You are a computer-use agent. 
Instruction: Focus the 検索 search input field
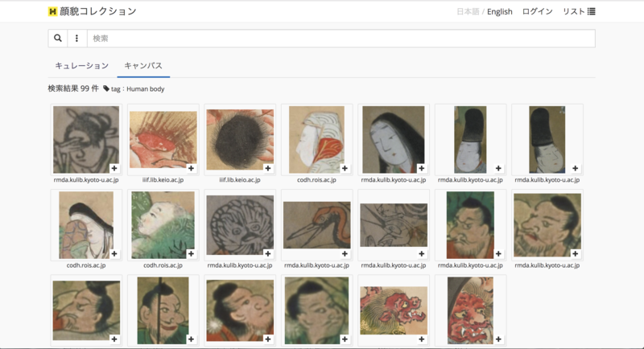(x=341, y=38)
